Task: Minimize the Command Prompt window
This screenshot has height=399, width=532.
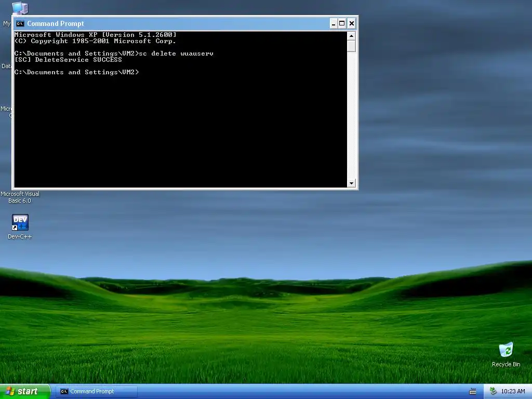Action: (x=334, y=23)
